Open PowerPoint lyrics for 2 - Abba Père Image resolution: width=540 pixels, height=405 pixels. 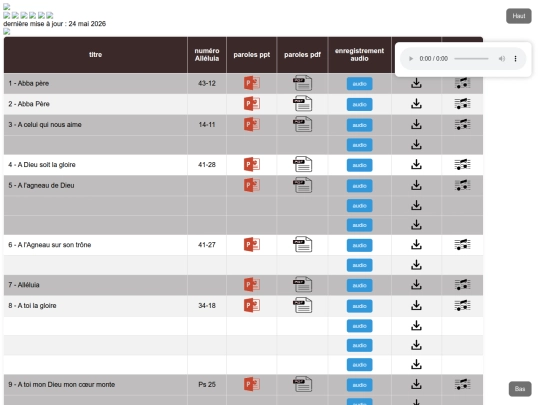[252, 104]
